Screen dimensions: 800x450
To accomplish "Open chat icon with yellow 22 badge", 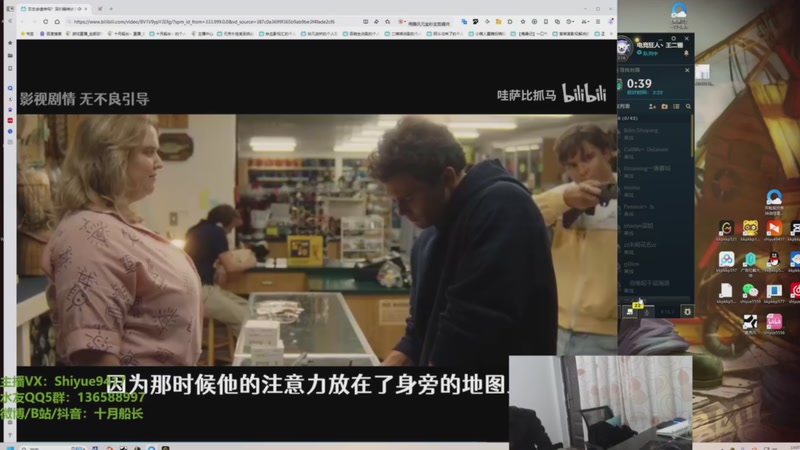I will tap(631, 311).
